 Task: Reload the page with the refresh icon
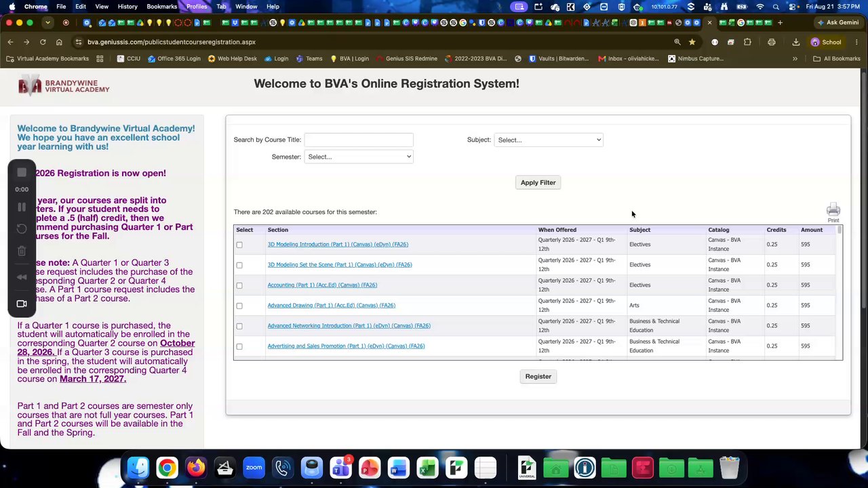(43, 42)
